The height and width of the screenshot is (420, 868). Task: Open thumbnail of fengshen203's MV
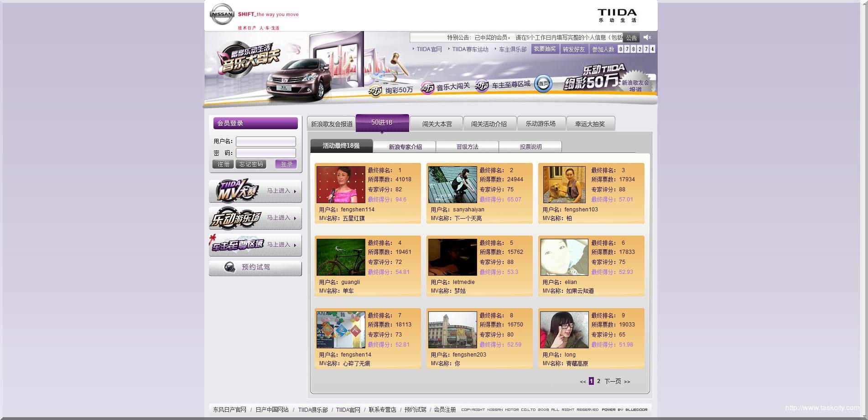click(x=452, y=330)
